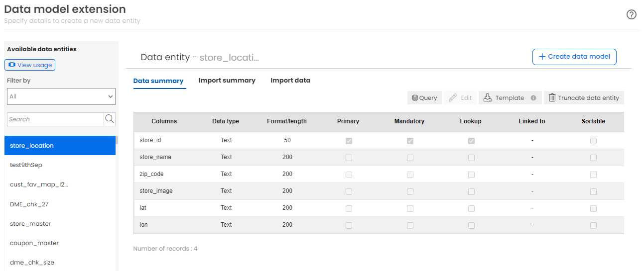Click the Edit pencil button
Image resolution: width=644 pixels, height=271 pixels.
pos(460,98)
